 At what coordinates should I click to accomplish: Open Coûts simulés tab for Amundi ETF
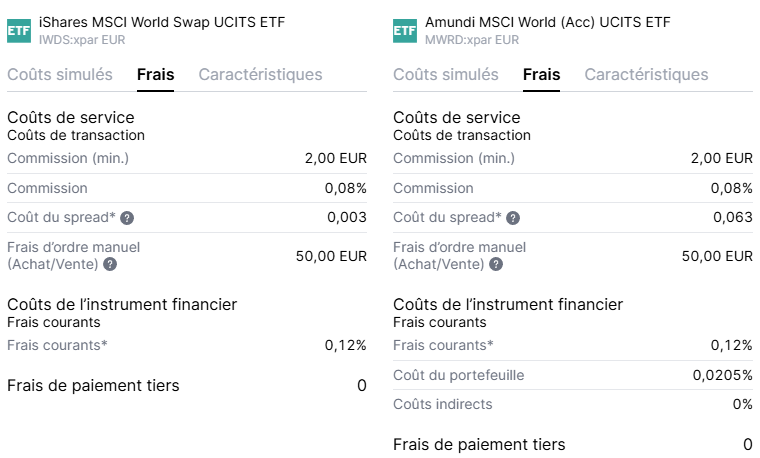[x=446, y=75]
